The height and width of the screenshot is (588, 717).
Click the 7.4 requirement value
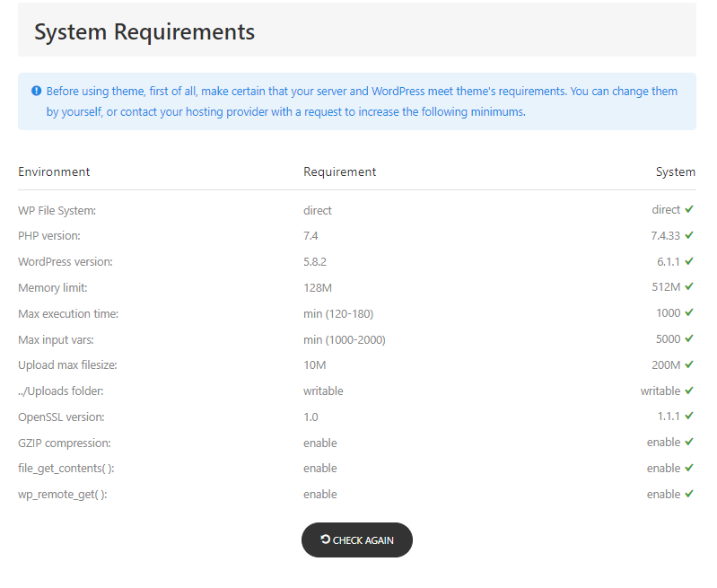coord(310,236)
